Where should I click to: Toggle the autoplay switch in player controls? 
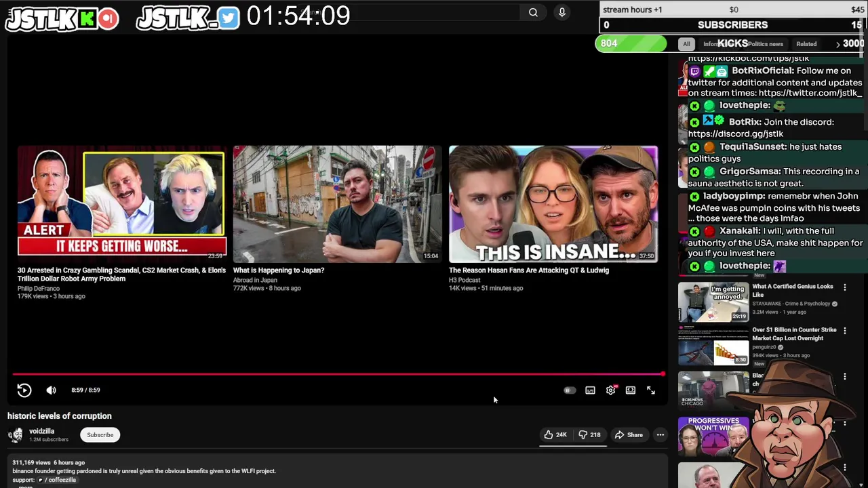570,390
